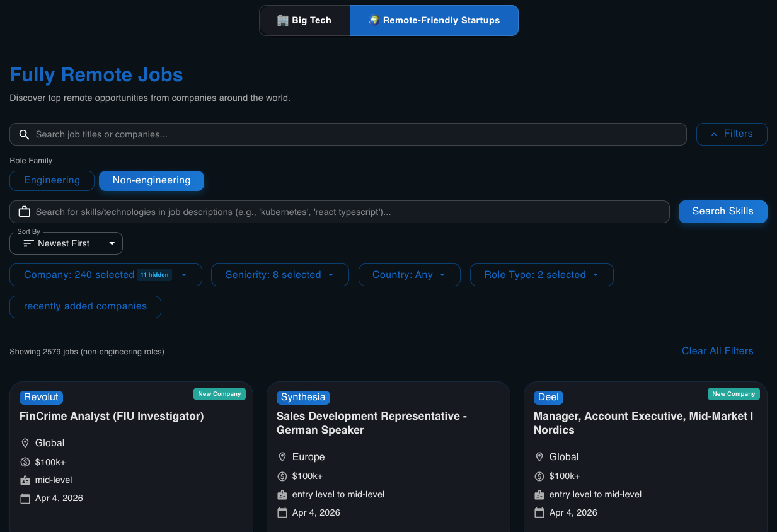This screenshot has width=777, height=532.
Task: Collapse the Filters panel
Action: coord(732,134)
